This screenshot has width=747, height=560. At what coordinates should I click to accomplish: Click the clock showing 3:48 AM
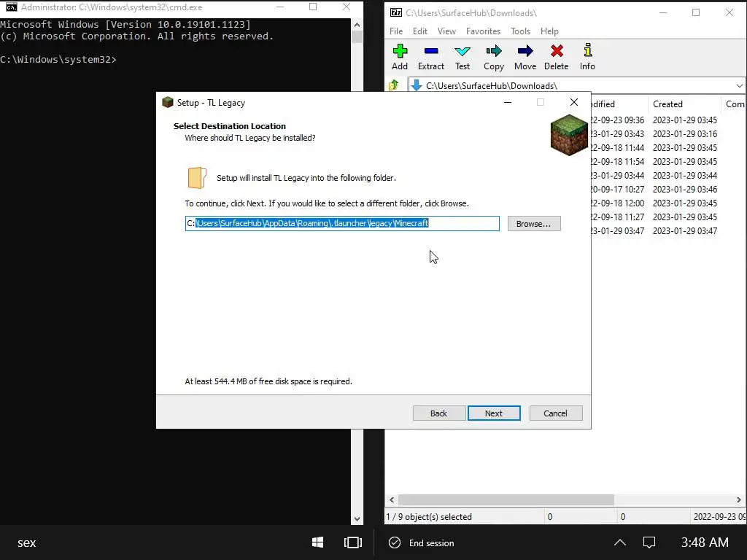tap(705, 542)
